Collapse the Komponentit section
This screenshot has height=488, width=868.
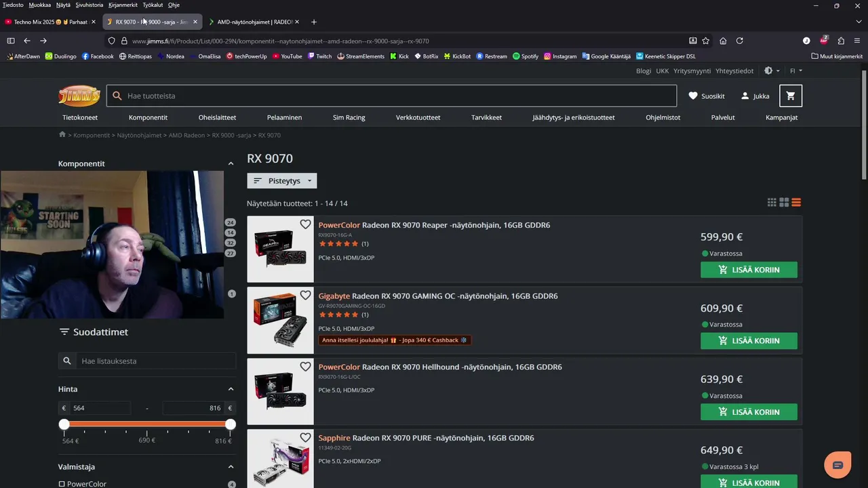tap(231, 163)
